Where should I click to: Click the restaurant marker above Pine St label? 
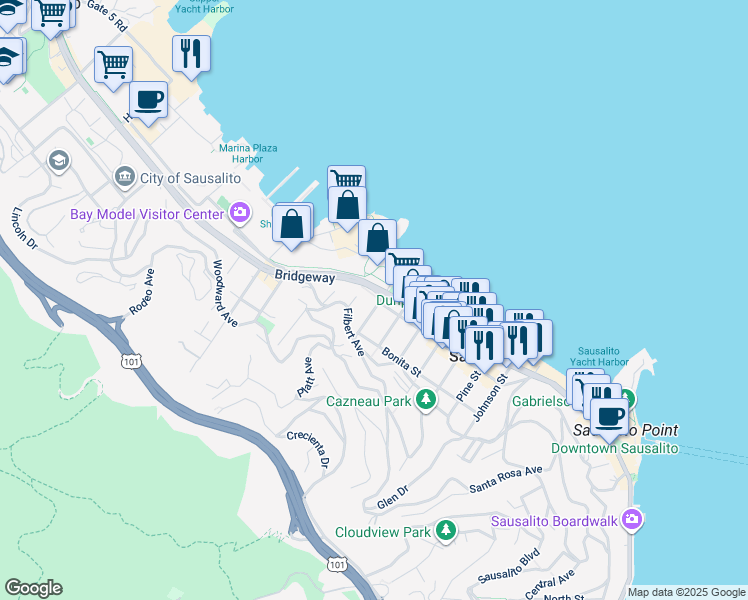[x=484, y=347]
